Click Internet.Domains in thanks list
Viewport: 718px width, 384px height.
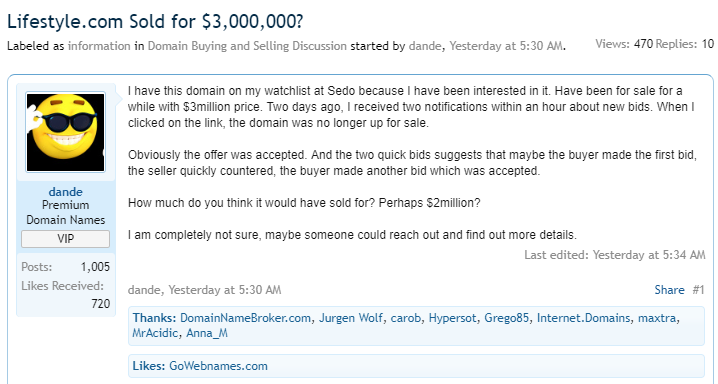[583, 318]
